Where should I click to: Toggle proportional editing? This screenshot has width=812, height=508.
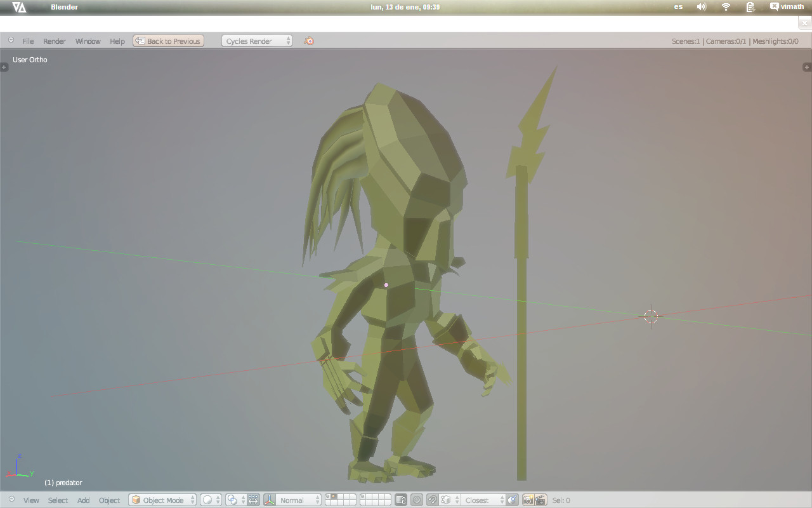[x=417, y=500]
